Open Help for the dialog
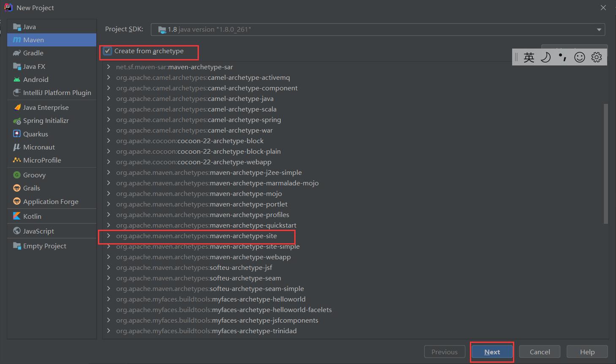Screen dimensions: 616x364 pos(587,352)
